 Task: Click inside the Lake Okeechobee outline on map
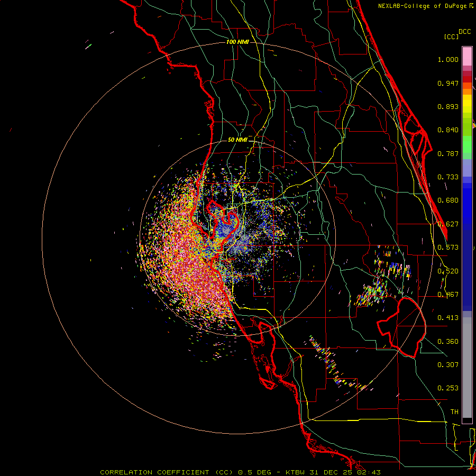(407, 328)
